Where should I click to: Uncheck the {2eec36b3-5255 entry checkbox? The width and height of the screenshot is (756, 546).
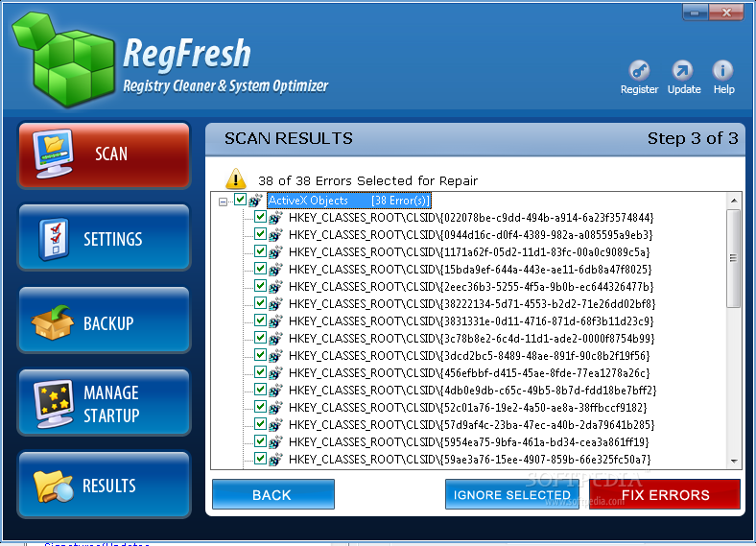pyautogui.click(x=260, y=286)
